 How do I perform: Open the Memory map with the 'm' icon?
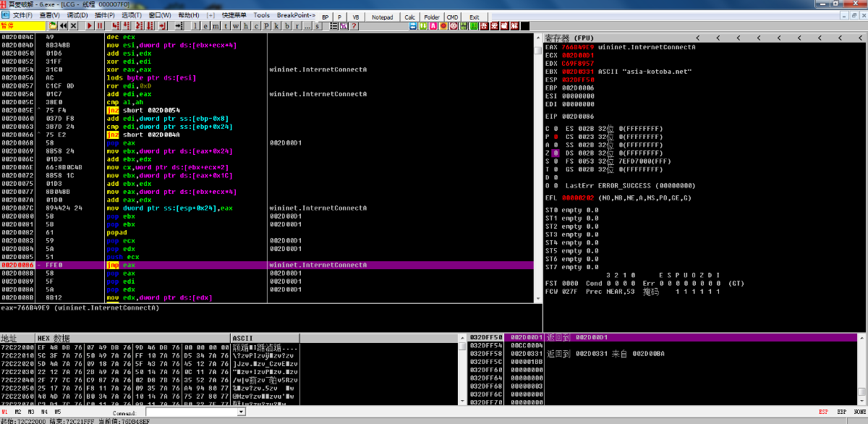point(216,26)
